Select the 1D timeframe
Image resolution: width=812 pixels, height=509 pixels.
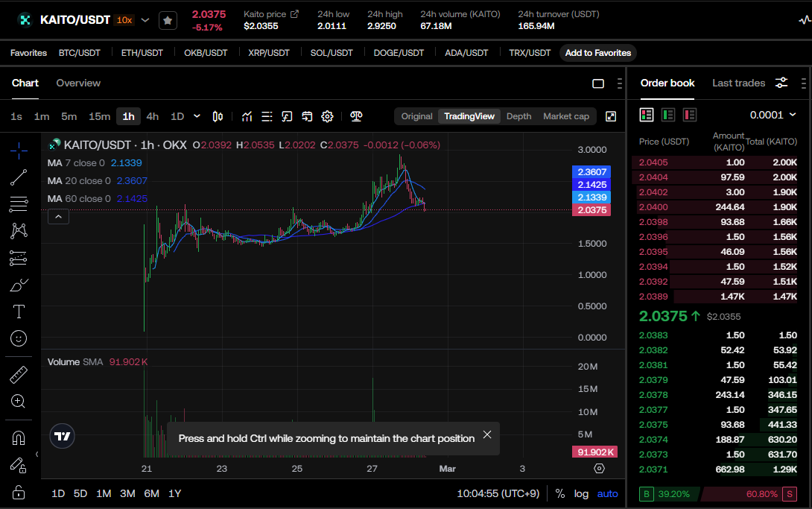click(x=177, y=116)
